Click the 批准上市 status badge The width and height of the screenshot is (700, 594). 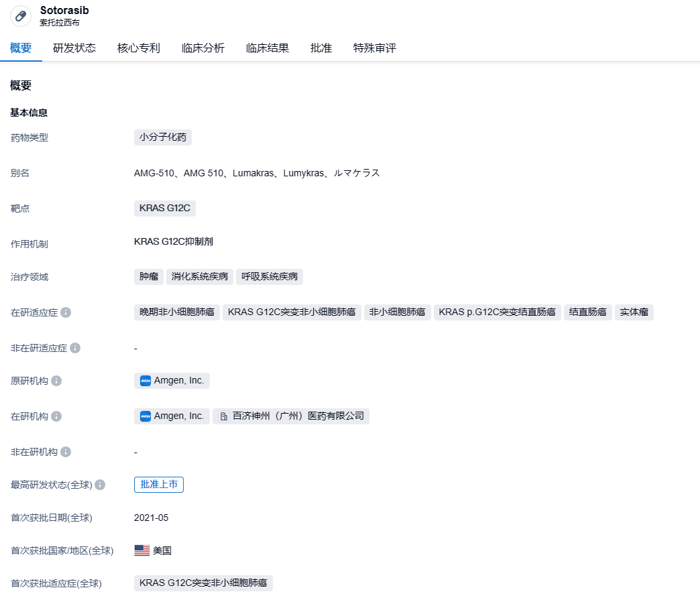click(159, 485)
